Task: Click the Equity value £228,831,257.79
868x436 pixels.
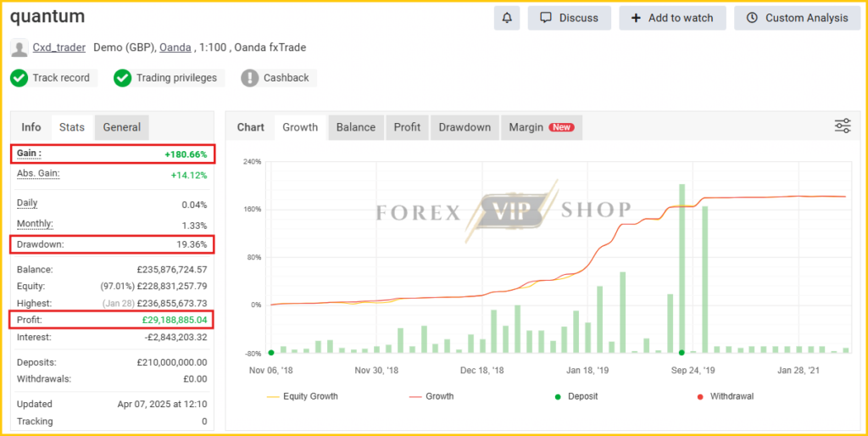Action: pyautogui.click(x=171, y=287)
